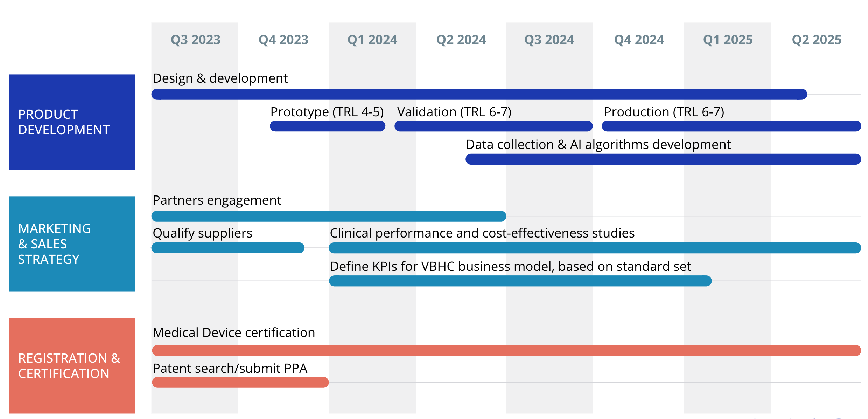Click the Patent search/submit PPA bar
This screenshot has width=868, height=419.
point(240,382)
